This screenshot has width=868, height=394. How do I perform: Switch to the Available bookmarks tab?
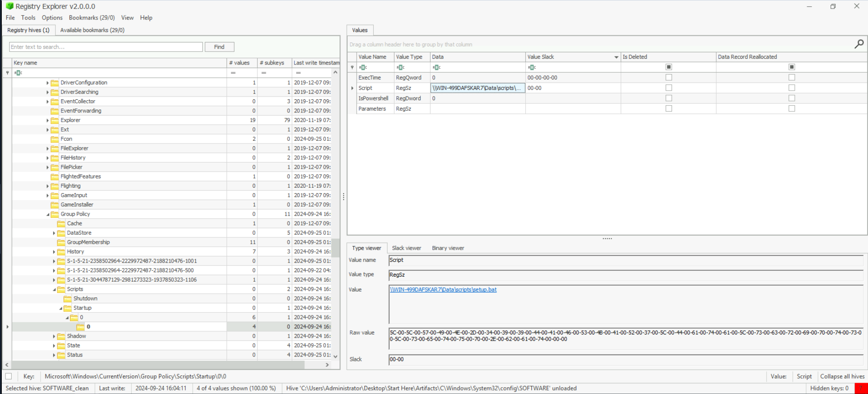click(92, 30)
